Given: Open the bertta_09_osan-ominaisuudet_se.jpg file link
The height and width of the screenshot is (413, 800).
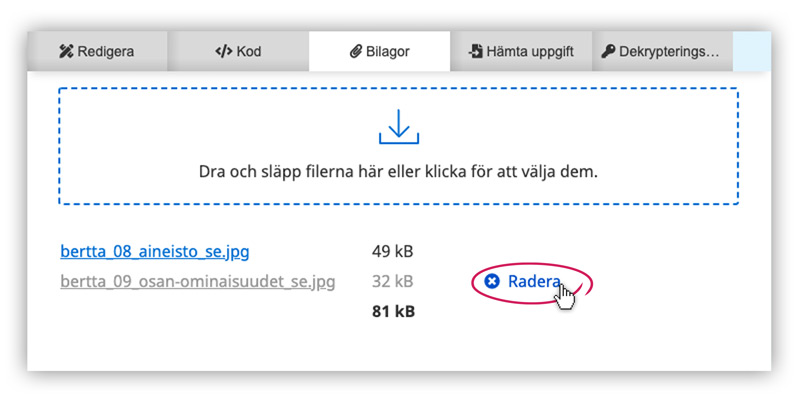Looking at the screenshot, I should (197, 281).
